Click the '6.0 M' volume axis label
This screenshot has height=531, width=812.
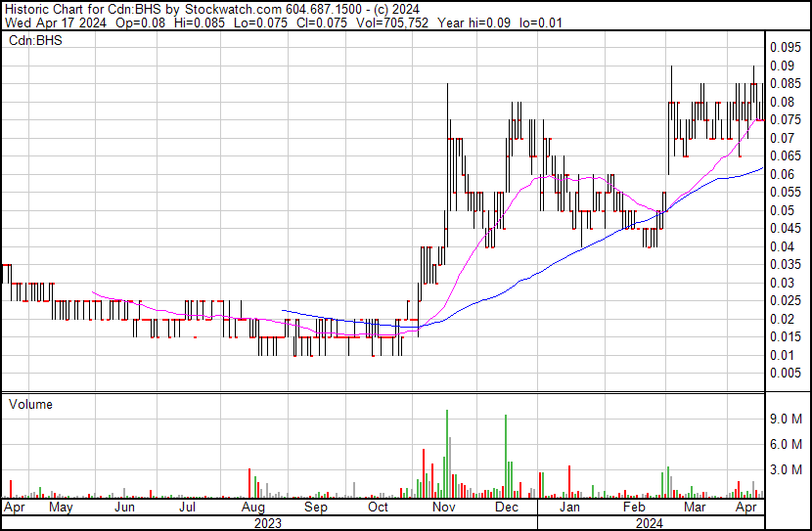coord(786,444)
